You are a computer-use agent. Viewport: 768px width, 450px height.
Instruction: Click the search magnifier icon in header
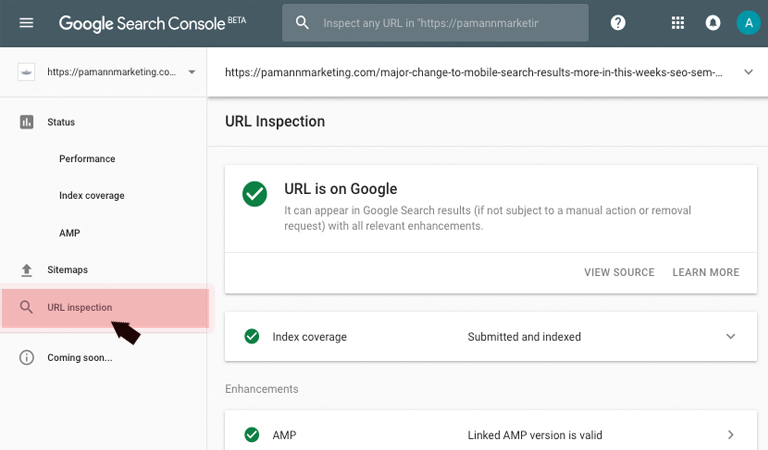(302, 23)
